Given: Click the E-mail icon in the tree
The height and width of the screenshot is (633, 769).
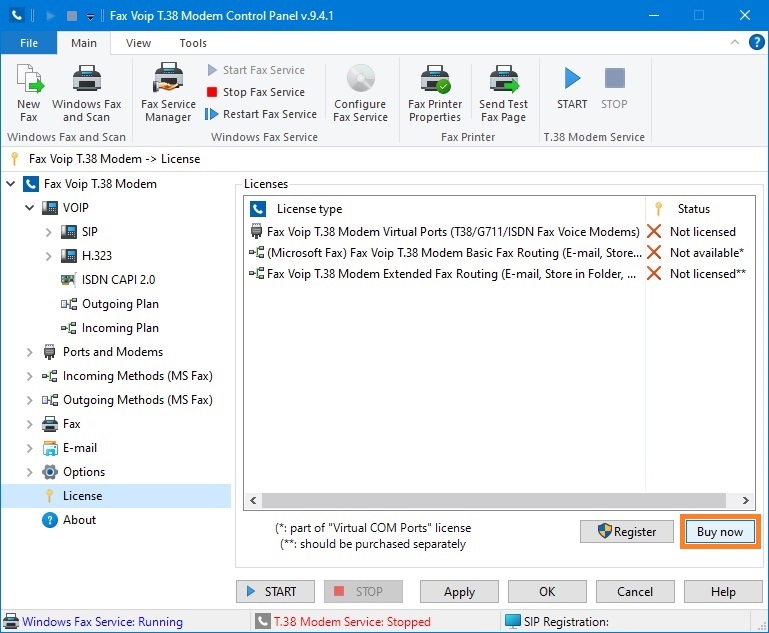Looking at the screenshot, I should point(50,448).
